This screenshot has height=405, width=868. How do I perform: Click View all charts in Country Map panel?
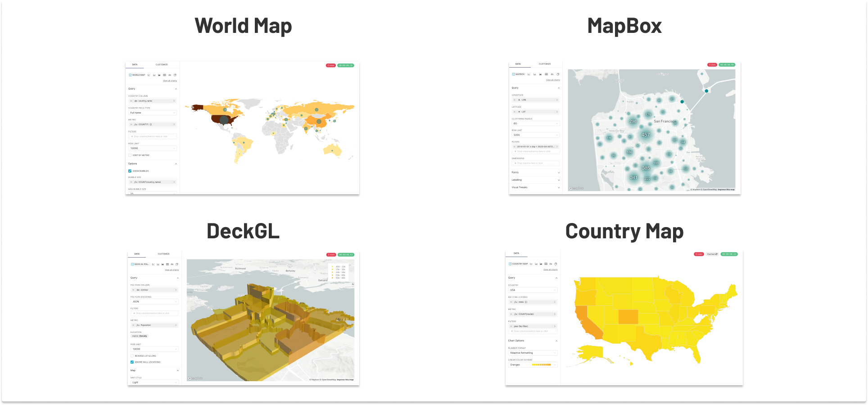550,270
